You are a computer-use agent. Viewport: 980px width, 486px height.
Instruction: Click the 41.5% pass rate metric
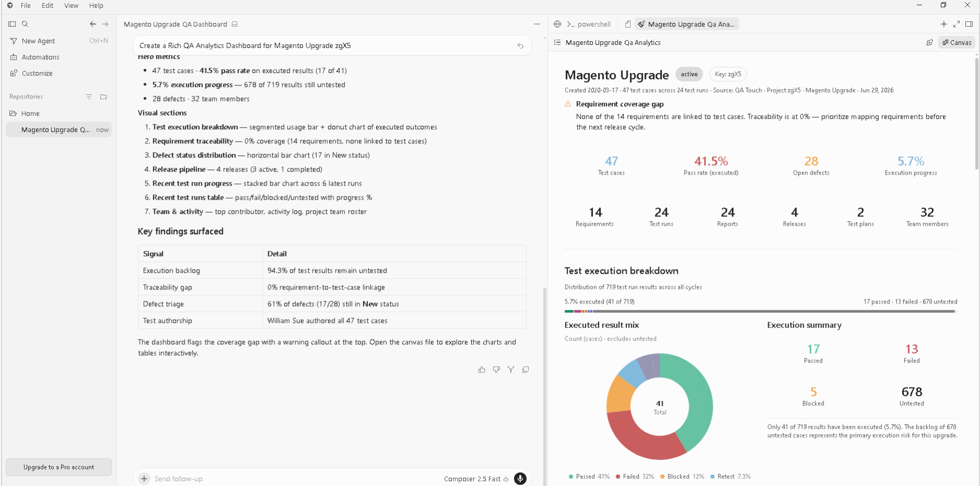pos(711,165)
